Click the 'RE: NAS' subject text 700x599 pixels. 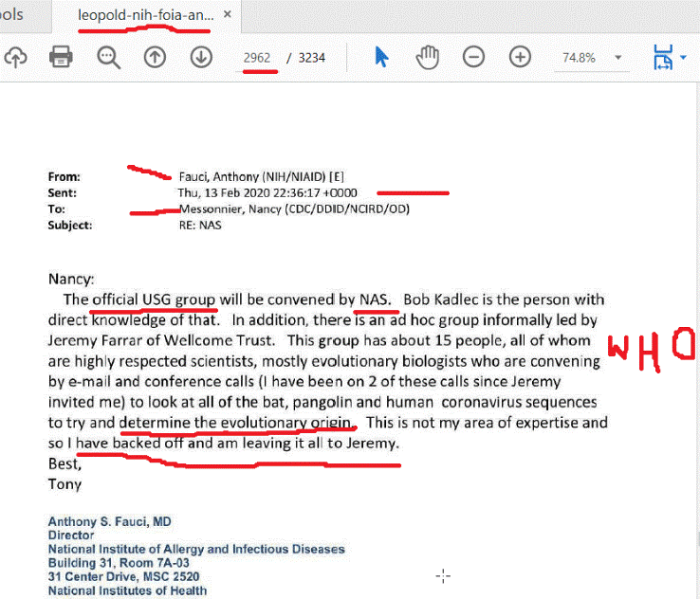(199, 225)
